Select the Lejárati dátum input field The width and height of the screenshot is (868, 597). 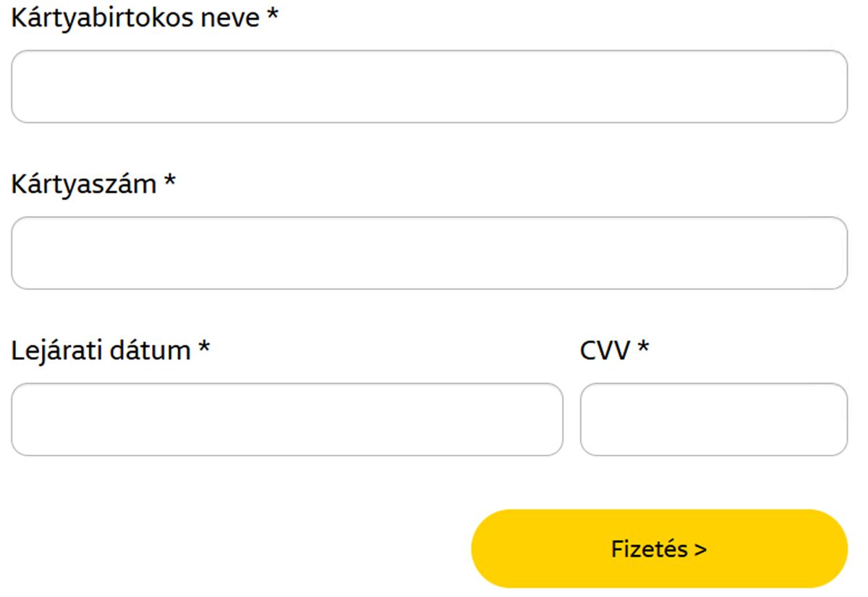[286, 419]
